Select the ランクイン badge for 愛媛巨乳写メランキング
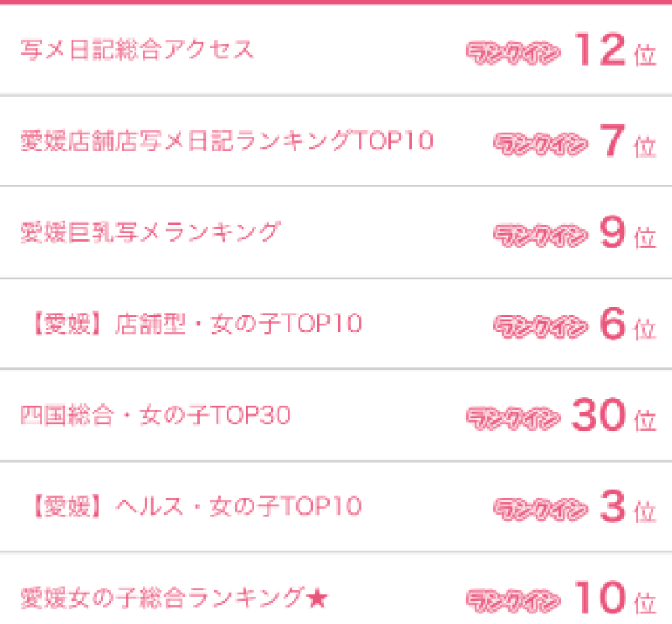This screenshot has height=624, width=672. 540,235
